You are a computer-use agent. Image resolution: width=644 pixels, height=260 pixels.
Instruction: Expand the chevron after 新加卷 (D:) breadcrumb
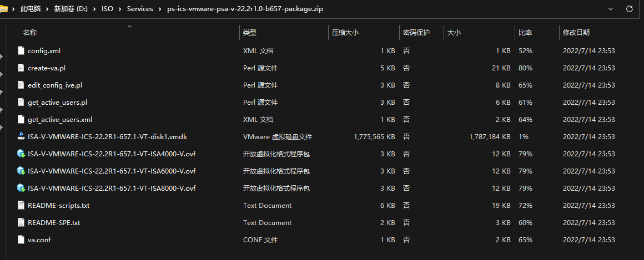click(94, 9)
